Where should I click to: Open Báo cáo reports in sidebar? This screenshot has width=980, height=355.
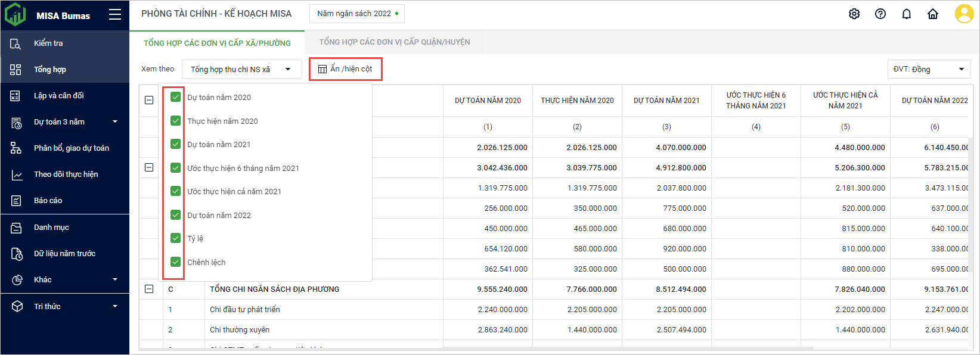click(x=48, y=201)
